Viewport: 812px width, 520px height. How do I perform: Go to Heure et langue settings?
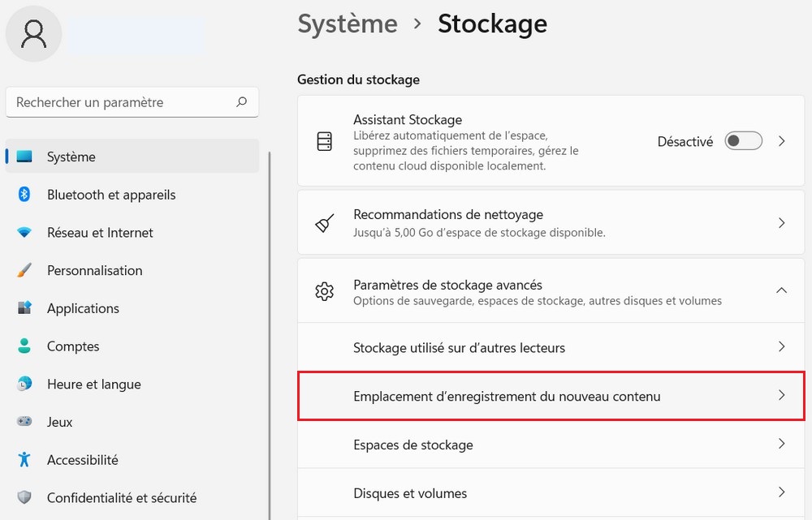[x=93, y=385]
